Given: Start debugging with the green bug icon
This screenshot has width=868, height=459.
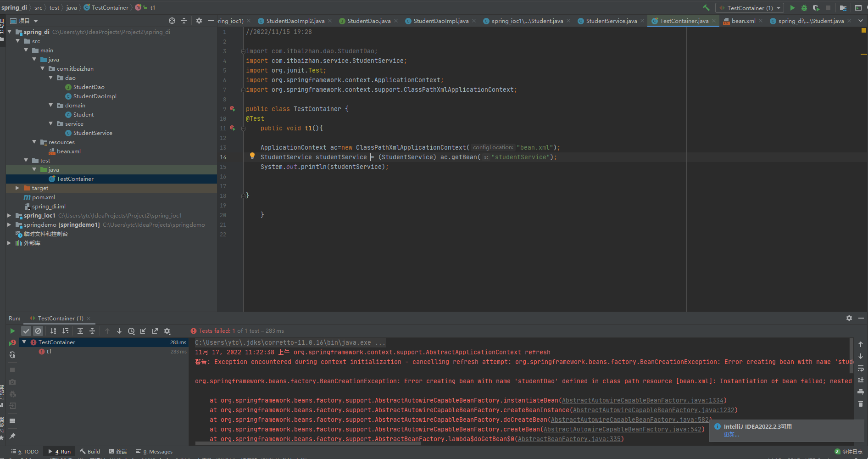Looking at the screenshot, I should tap(804, 8).
